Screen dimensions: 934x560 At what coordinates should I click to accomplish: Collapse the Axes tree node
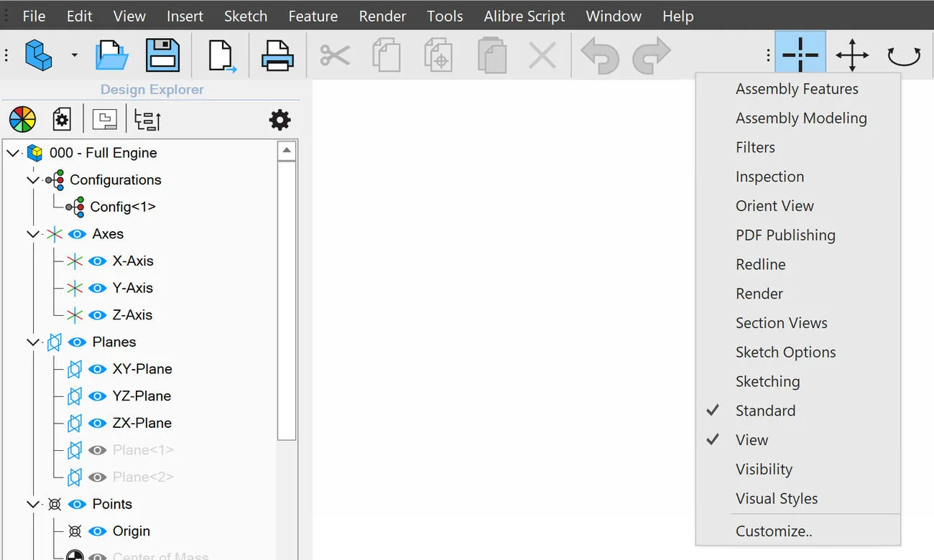point(33,234)
